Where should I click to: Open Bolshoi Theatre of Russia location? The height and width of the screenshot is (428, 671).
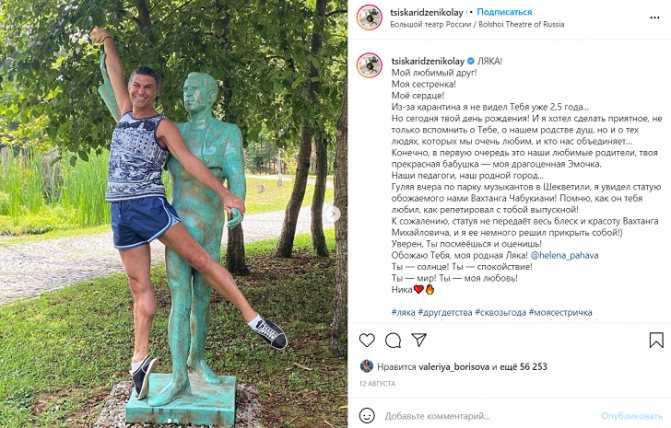(x=477, y=24)
